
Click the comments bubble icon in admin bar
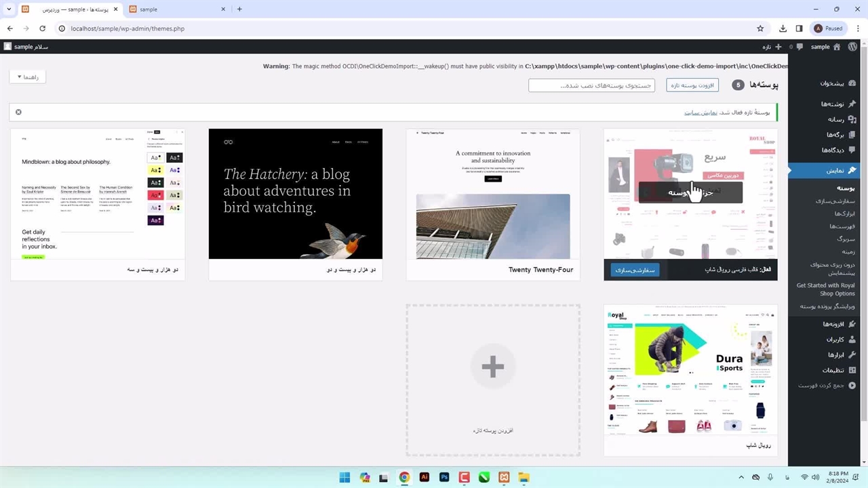click(x=800, y=47)
